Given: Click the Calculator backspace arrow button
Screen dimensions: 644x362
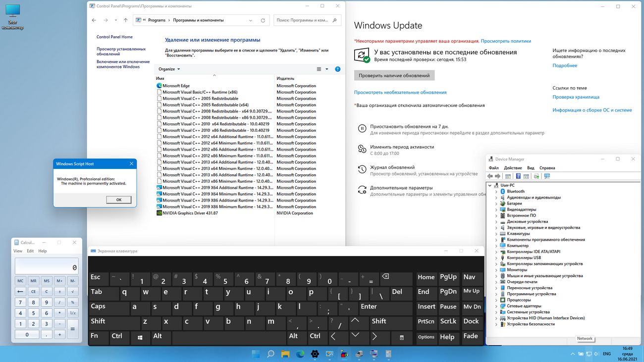Looking at the screenshot, I should tap(20, 291).
